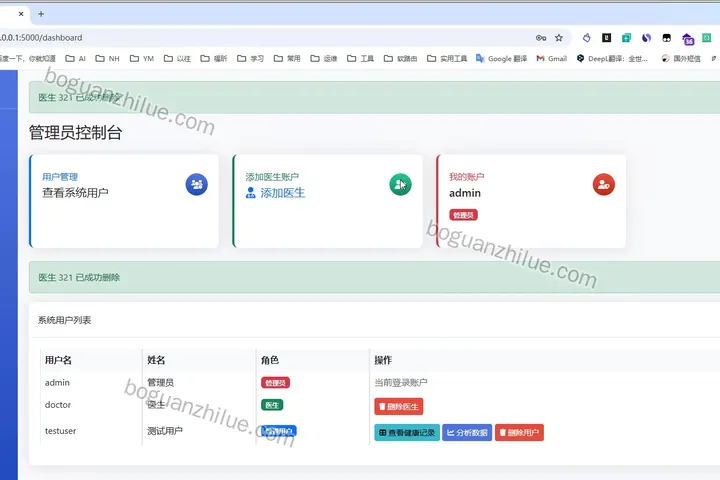Open the saved passwords key icon

pos(541,38)
